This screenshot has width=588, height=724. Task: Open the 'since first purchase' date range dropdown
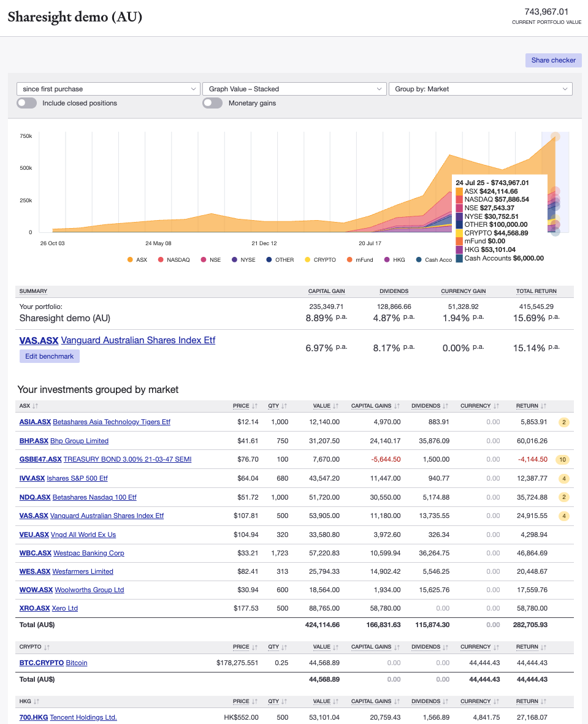[108, 88]
